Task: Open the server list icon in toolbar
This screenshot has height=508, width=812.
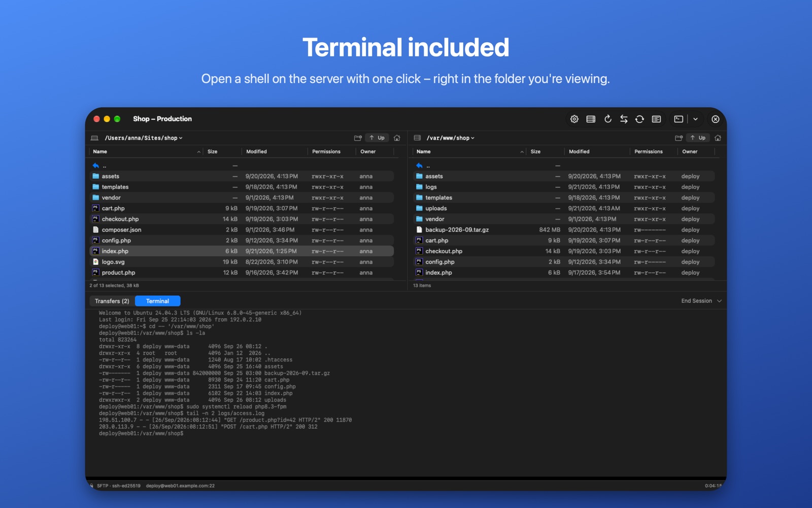Action: [x=591, y=119]
